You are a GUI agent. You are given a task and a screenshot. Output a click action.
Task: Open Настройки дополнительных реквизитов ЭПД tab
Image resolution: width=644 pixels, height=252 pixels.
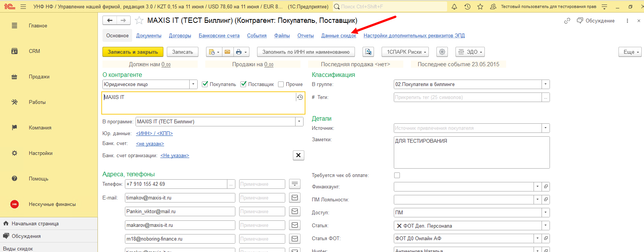click(x=414, y=36)
